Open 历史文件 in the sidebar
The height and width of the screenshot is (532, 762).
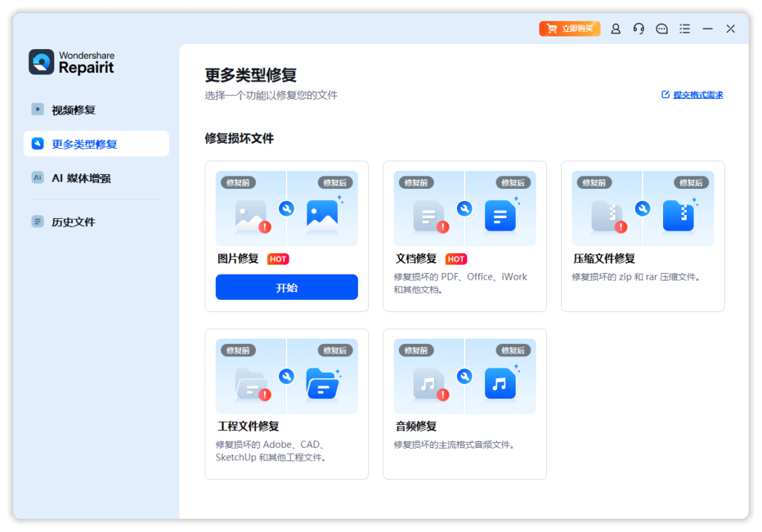pyautogui.click(x=96, y=222)
